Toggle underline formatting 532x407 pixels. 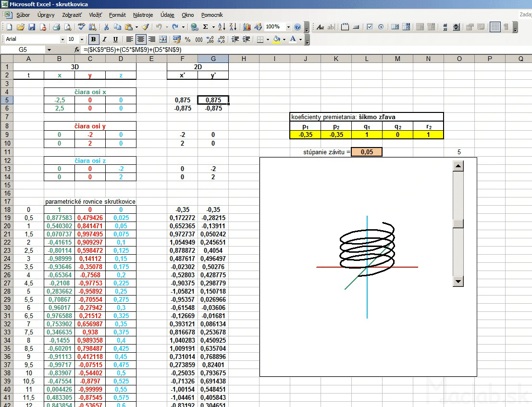click(115, 39)
